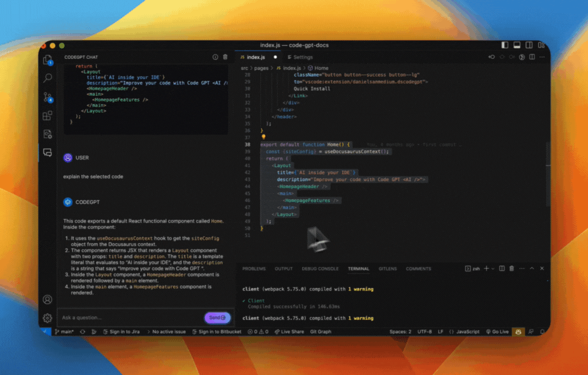Screen dimensions: 588x375
Task: Open the Manage gear in activity bar
Action: [x=48, y=318]
